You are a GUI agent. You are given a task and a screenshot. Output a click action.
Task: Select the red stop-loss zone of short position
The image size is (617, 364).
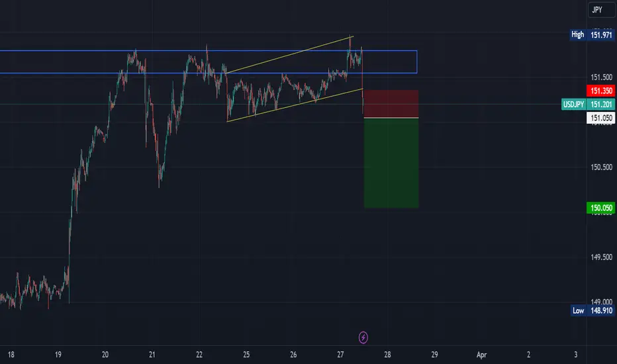391,104
